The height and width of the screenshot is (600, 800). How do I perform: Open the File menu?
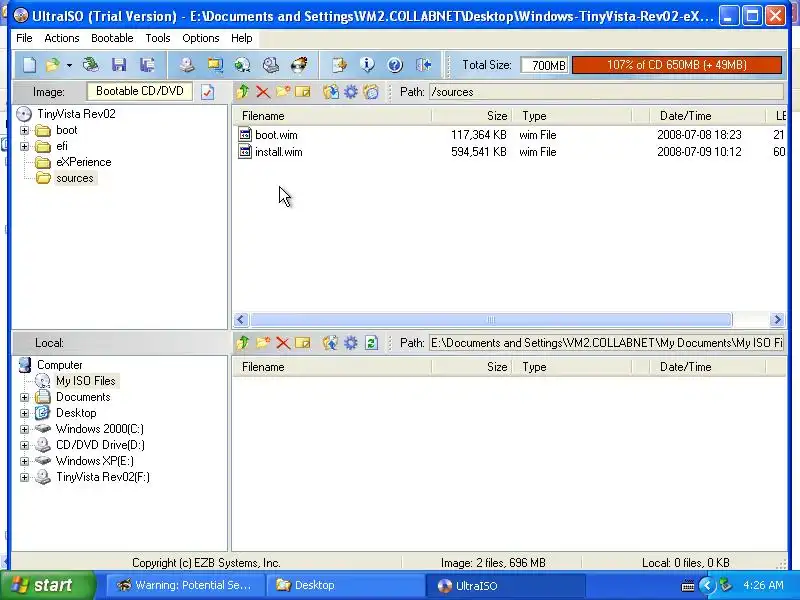(x=24, y=38)
